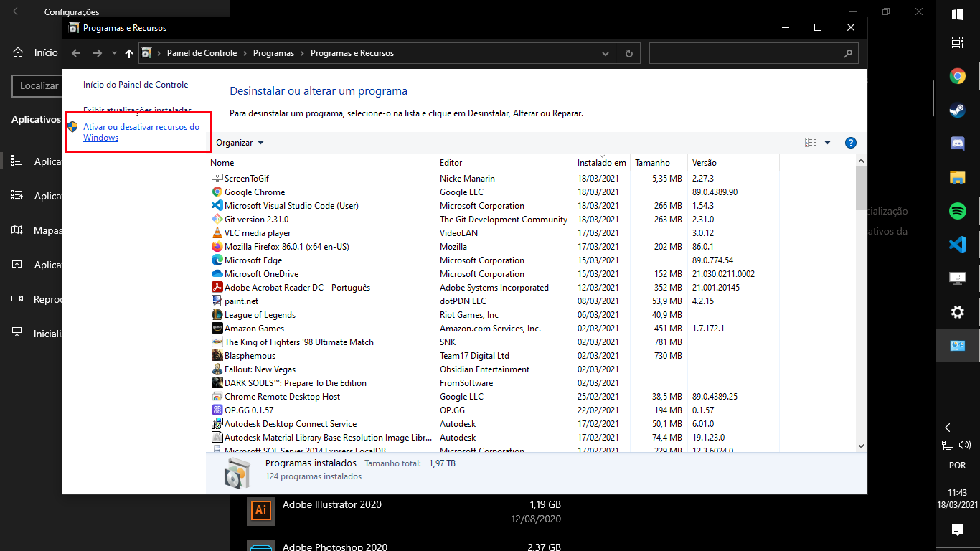Select the paint.net program icon
The width and height of the screenshot is (980, 551).
click(217, 301)
